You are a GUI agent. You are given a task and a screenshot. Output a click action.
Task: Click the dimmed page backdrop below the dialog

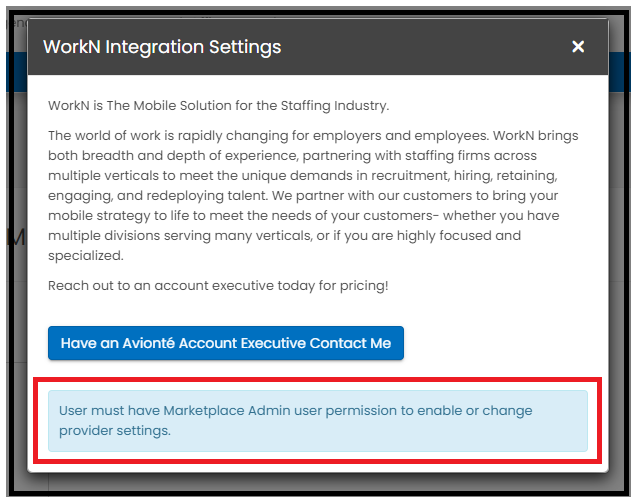pos(318,483)
